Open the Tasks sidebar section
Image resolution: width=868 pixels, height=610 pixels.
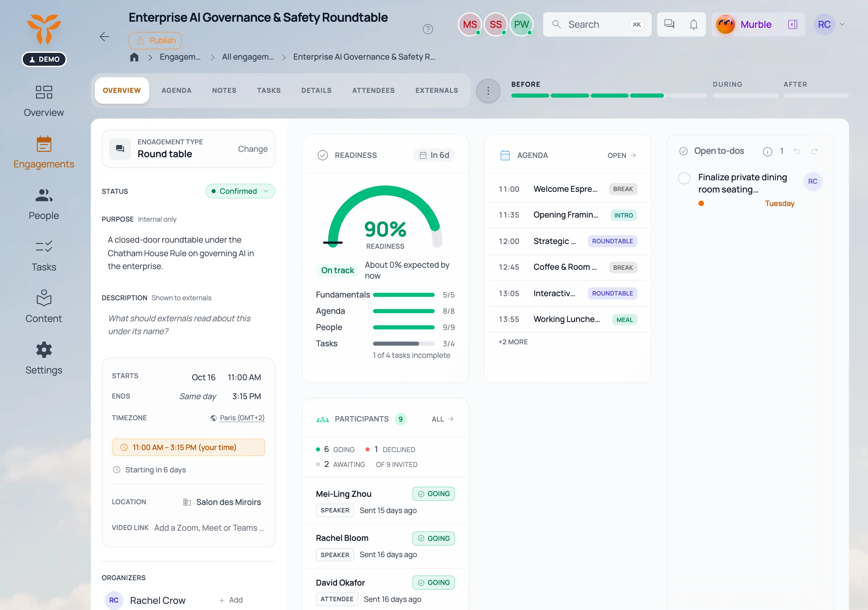(44, 256)
